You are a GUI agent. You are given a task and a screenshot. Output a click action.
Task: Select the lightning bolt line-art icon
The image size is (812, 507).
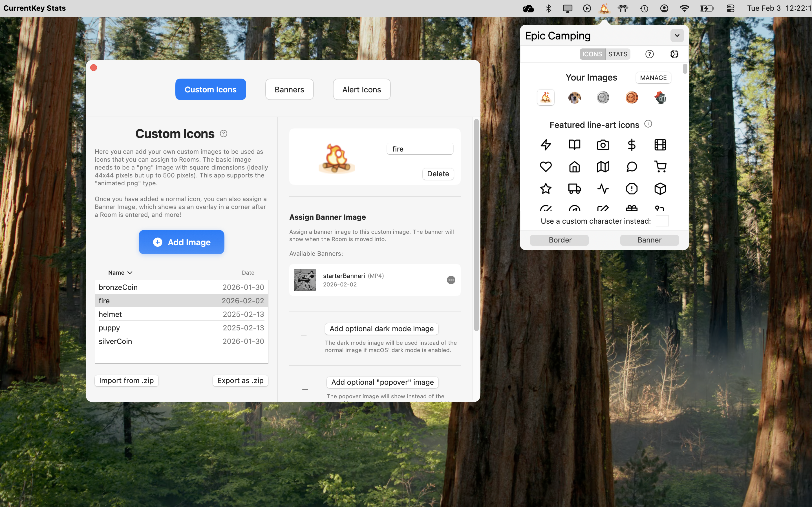click(x=546, y=144)
